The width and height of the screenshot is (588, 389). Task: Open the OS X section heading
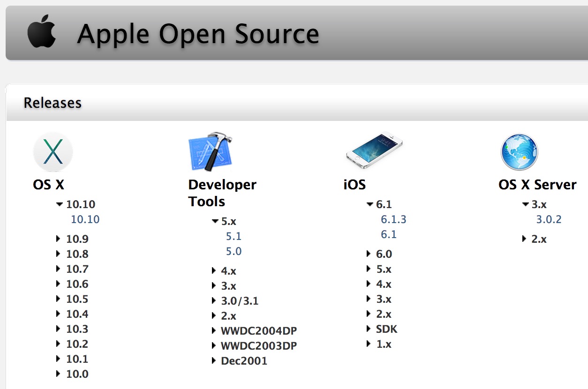tap(48, 185)
